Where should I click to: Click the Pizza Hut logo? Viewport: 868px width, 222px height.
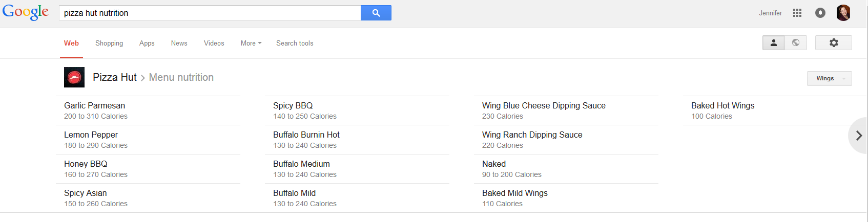click(x=74, y=77)
